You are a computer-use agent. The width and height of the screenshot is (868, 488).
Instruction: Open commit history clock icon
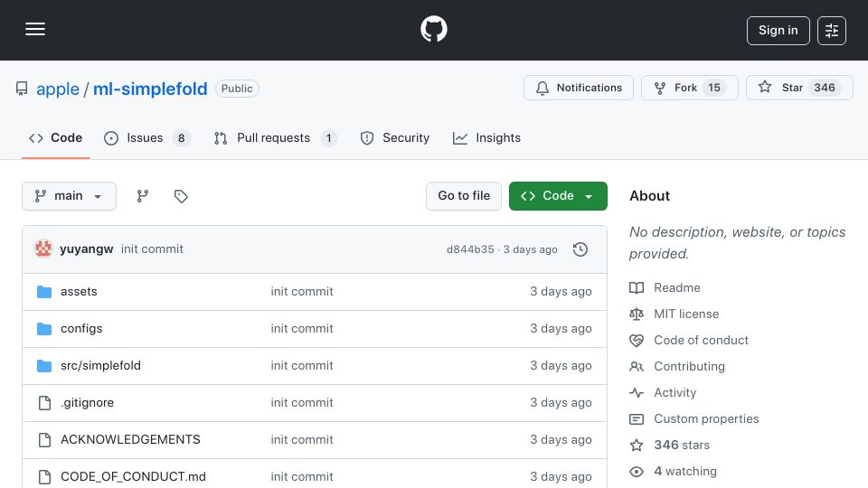pos(580,249)
